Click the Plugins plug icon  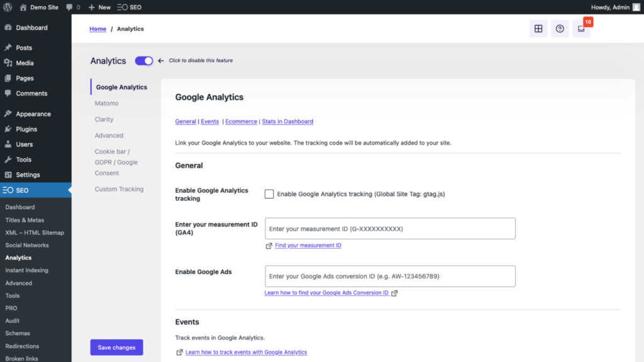click(x=8, y=129)
